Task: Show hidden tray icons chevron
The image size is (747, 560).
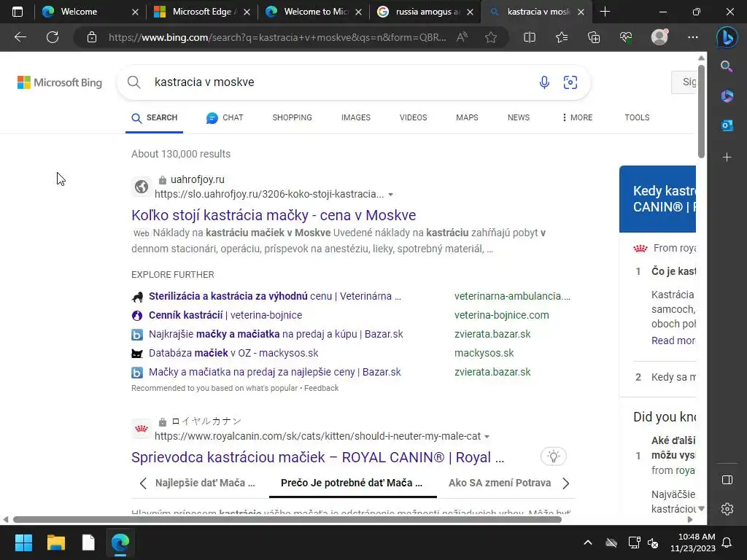Action: 588,542
